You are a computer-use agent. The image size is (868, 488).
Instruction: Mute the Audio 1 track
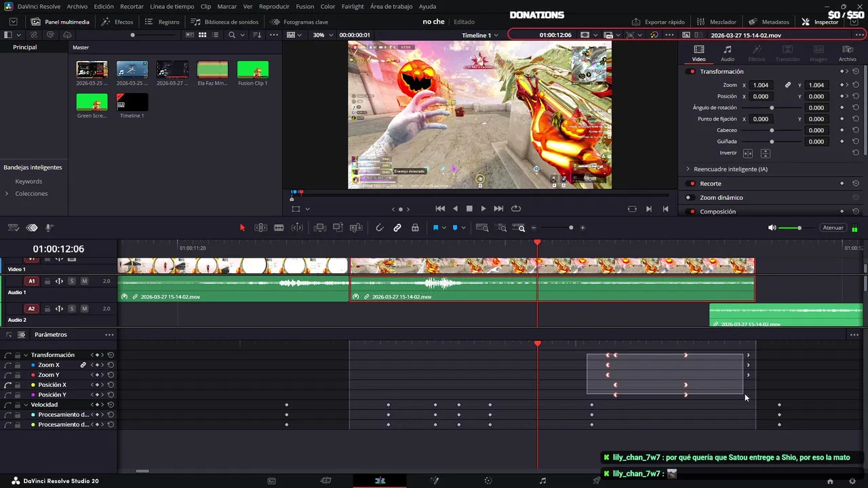click(84, 281)
